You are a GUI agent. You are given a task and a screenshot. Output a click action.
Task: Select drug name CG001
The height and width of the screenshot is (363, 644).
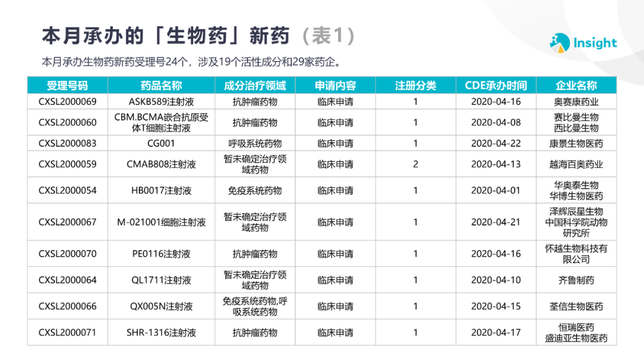(x=161, y=143)
